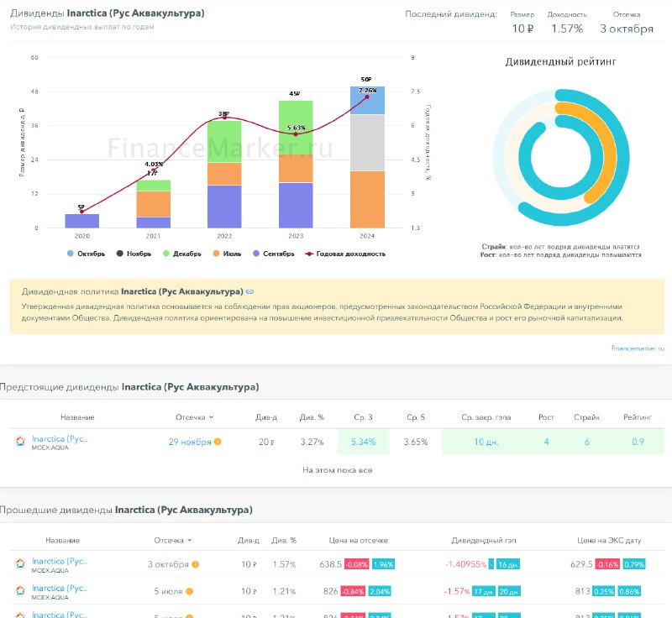Click the blue October segment of the 2024 bar
Image resolution: width=672 pixels, height=618 pixels.
pos(367,101)
